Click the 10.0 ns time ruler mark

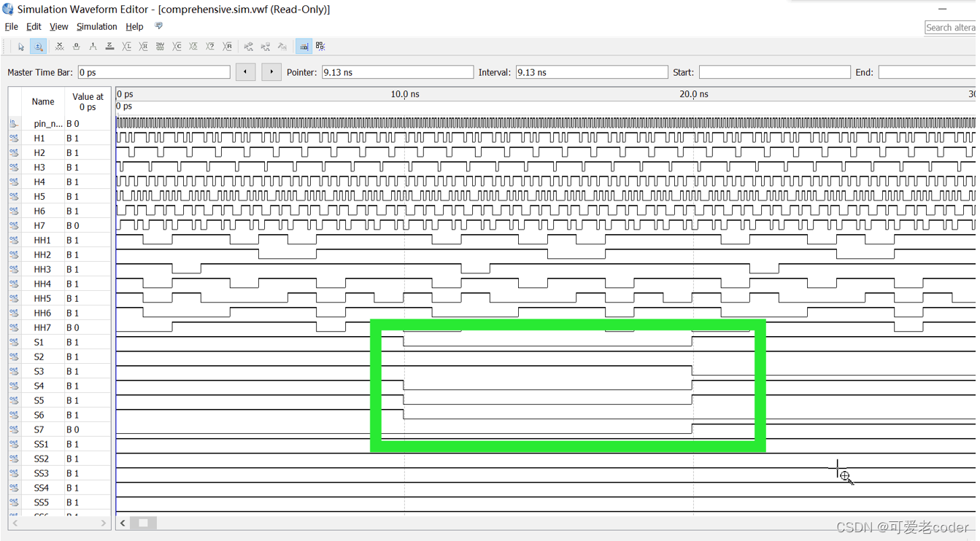pyautogui.click(x=405, y=94)
